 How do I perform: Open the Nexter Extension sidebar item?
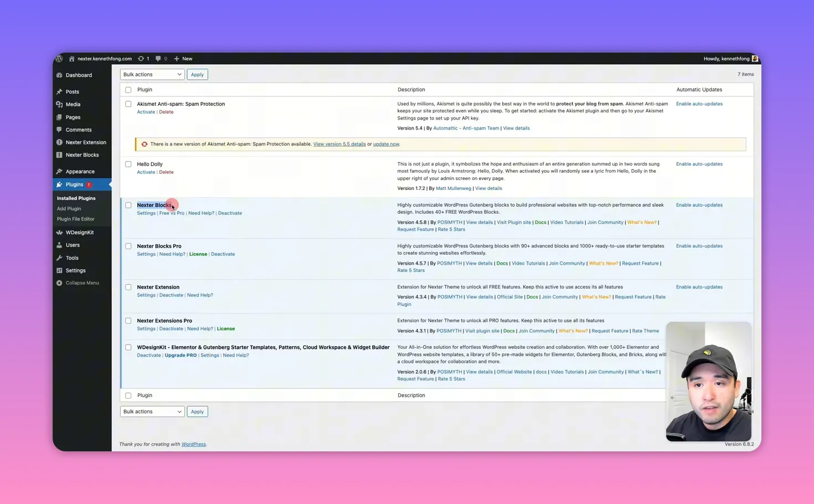(x=86, y=142)
